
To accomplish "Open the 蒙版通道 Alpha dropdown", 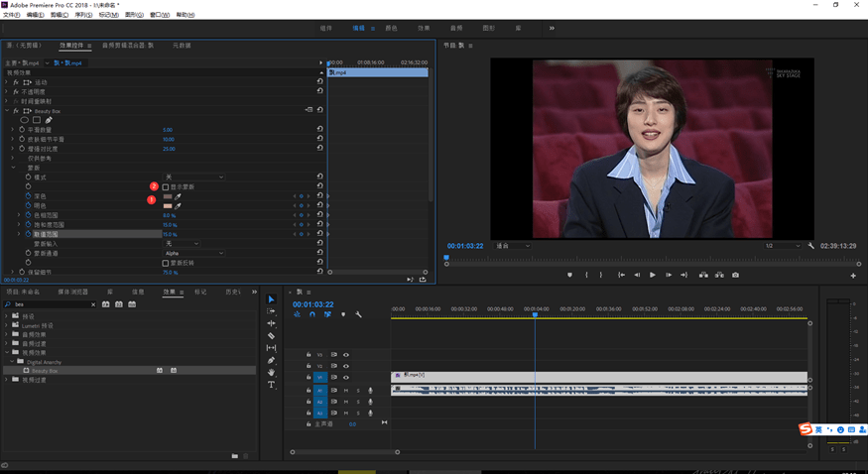I will point(193,253).
